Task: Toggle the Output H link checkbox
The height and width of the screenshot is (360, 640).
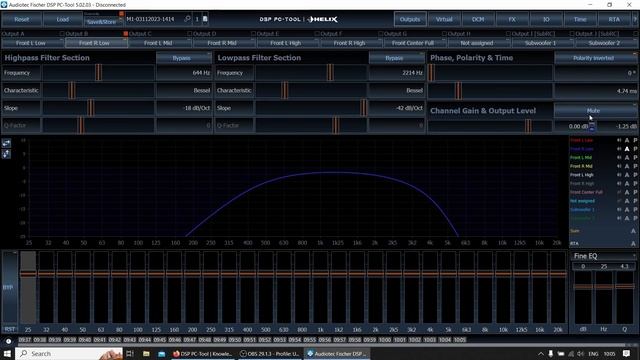Action: (x=508, y=33)
